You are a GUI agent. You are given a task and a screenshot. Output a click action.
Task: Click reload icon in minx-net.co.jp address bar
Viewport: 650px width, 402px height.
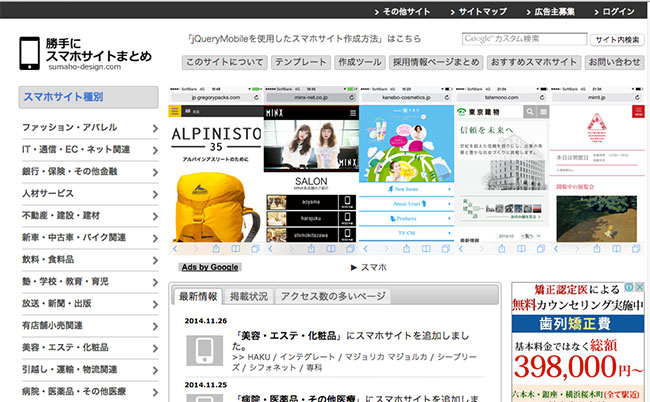pyautogui.click(x=352, y=97)
